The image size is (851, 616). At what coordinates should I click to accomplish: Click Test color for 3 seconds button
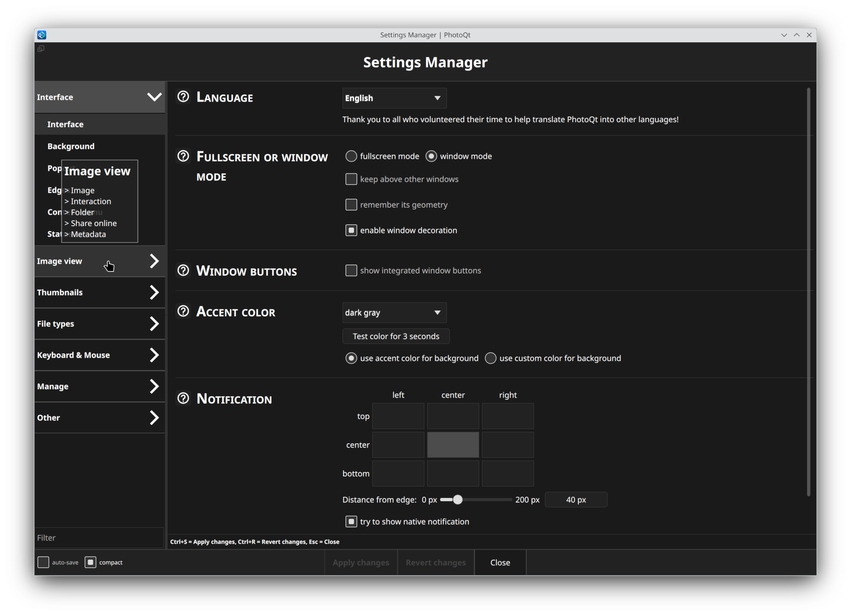click(x=396, y=336)
